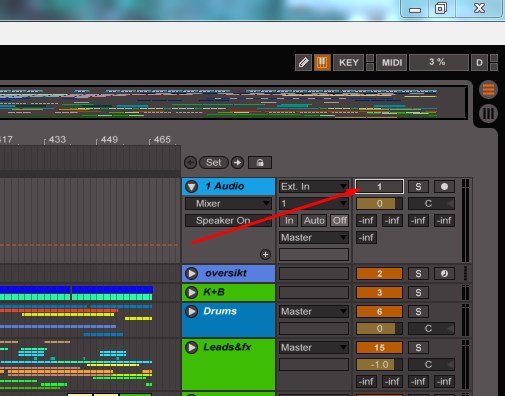The height and width of the screenshot is (396, 505).
Task: Enable MIDI map mode
Action: (x=392, y=62)
